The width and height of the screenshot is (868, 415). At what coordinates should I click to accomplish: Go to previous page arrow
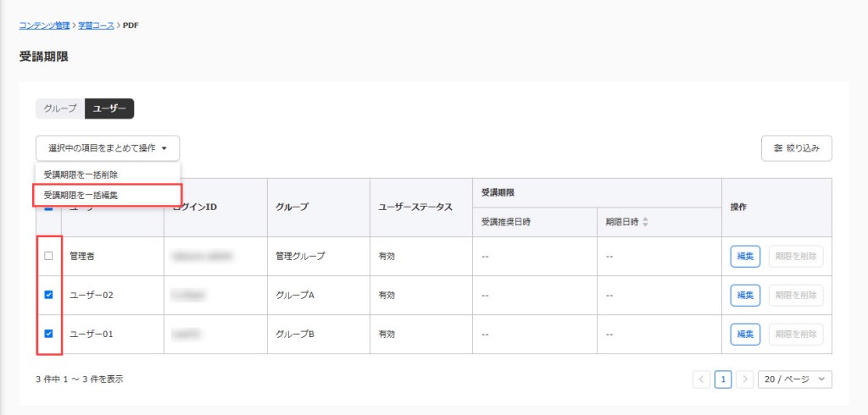(702, 379)
